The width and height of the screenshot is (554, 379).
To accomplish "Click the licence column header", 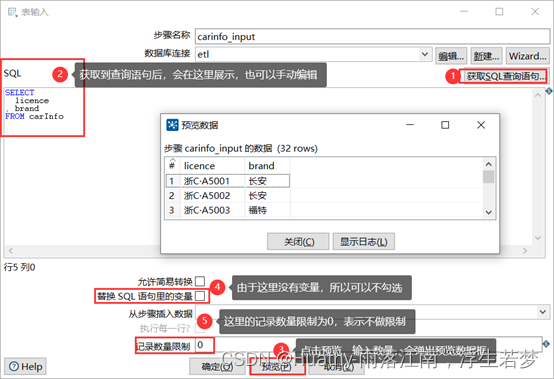I will (x=212, y=166).
